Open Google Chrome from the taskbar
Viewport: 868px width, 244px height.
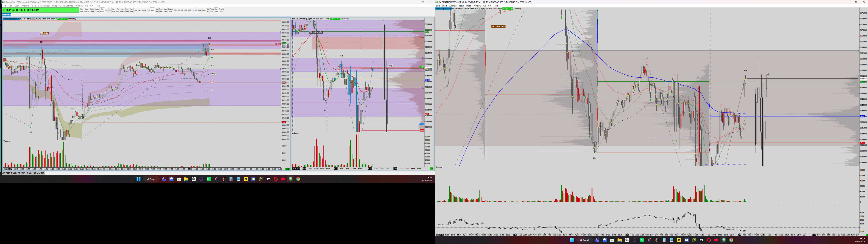298,179
